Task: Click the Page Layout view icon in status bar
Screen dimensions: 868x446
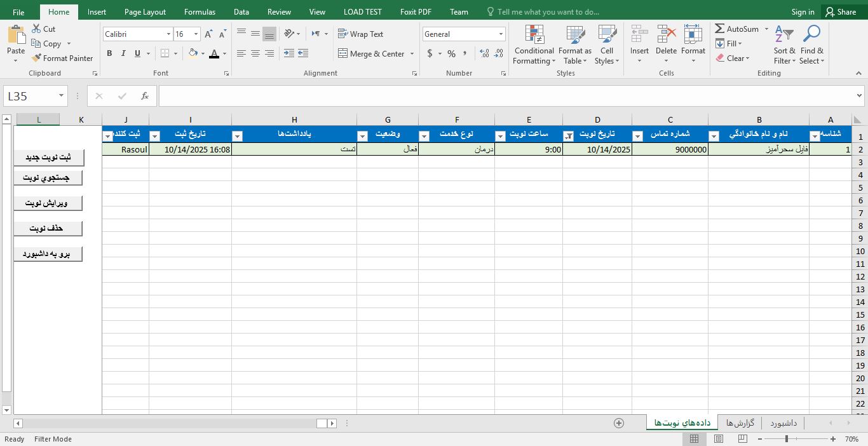Action: 719,439
